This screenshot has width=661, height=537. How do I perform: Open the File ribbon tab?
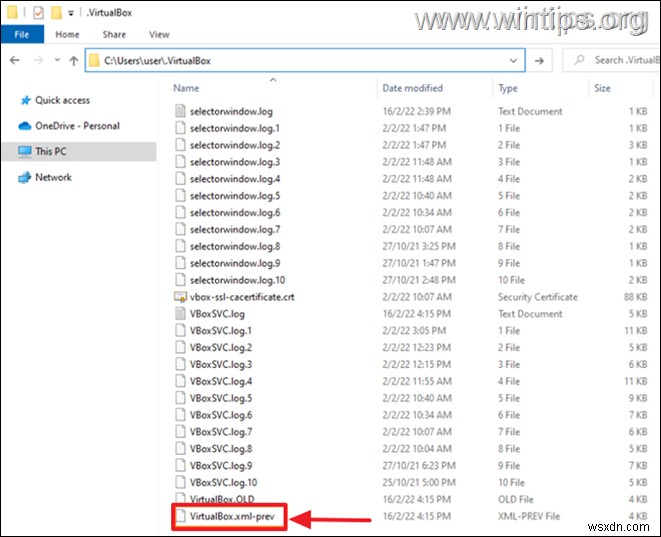coord(22,34)
